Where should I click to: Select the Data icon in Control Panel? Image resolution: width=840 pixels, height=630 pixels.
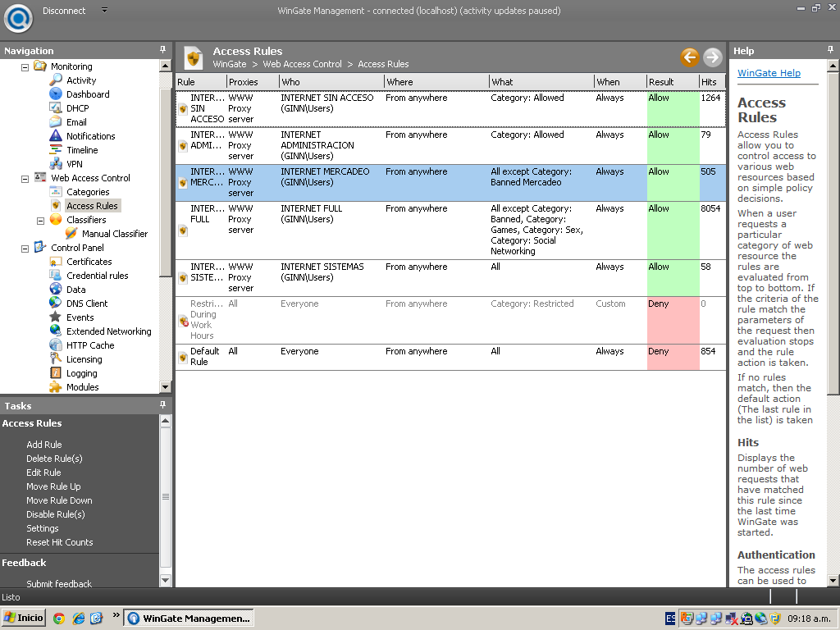56,289
